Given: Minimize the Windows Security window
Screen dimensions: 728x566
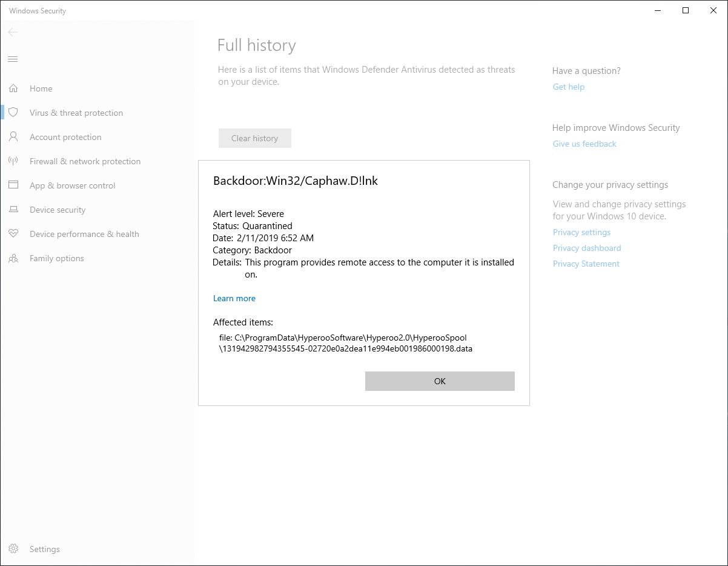Looking at the screenshot, I should coord(658,10).
